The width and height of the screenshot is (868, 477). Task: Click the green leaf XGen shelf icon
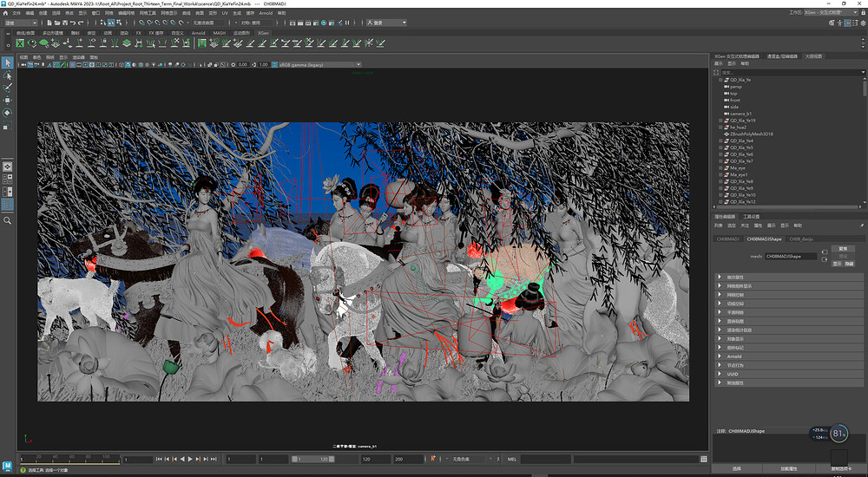pos(43,42)
